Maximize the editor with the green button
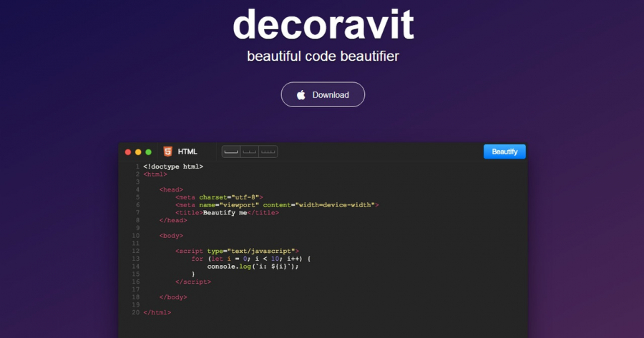Screen dimensions: 644x338 click(148, 152)
